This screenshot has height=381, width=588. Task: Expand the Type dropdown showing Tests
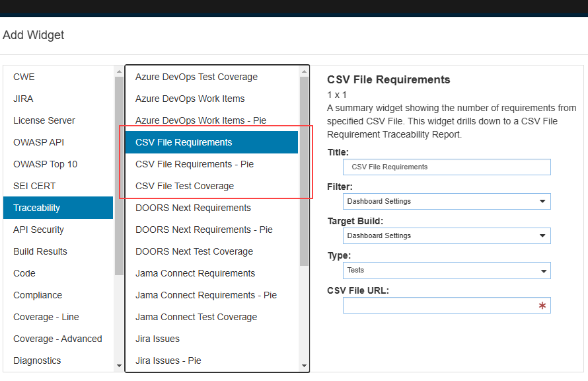point(447,271)
